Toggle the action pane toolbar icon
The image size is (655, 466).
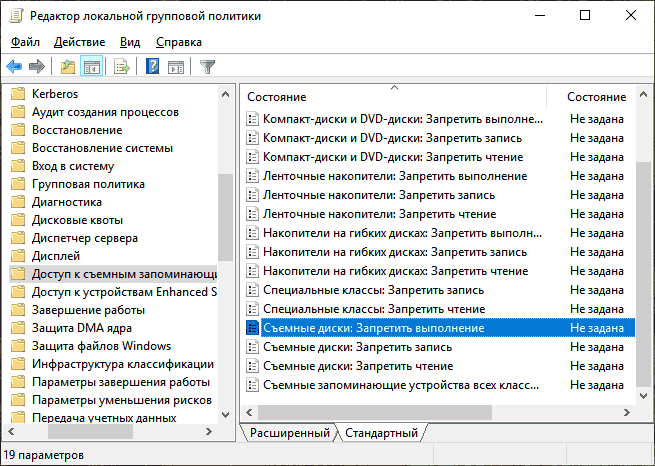(x=176, y=66)
